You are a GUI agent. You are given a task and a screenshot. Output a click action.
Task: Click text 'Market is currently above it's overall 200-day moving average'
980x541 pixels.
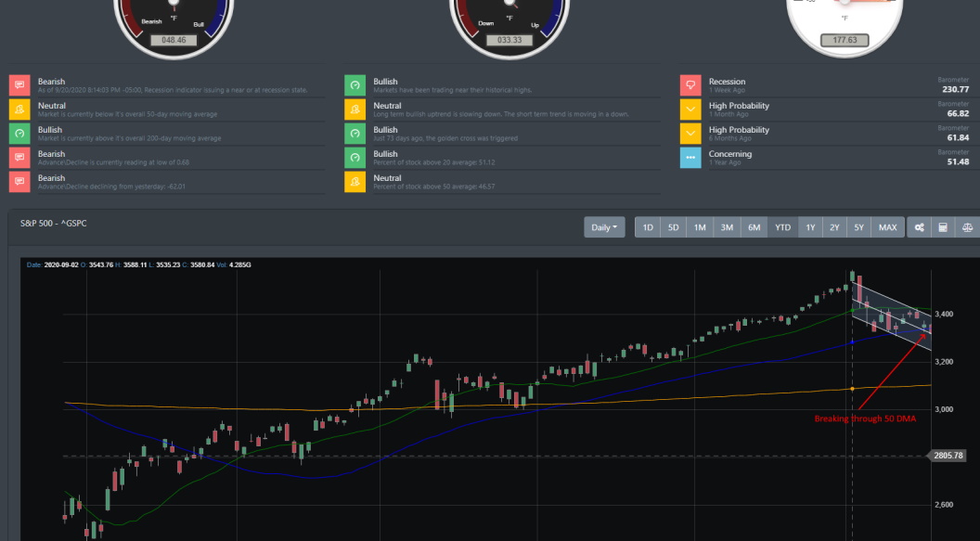point(129,138)
